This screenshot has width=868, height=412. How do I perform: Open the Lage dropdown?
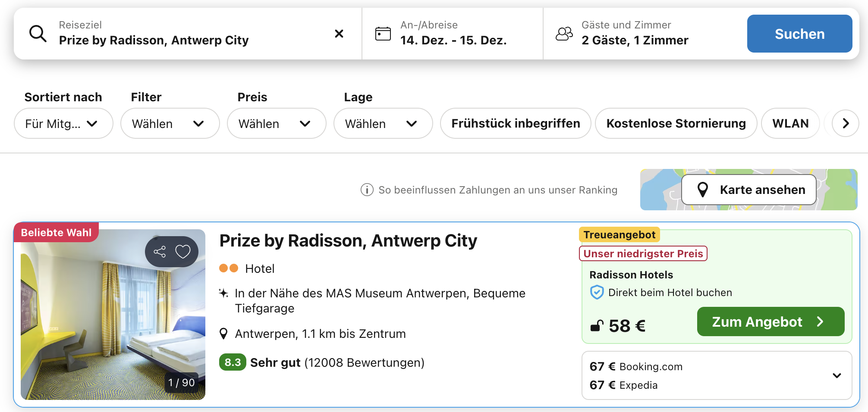pos(383,124)
